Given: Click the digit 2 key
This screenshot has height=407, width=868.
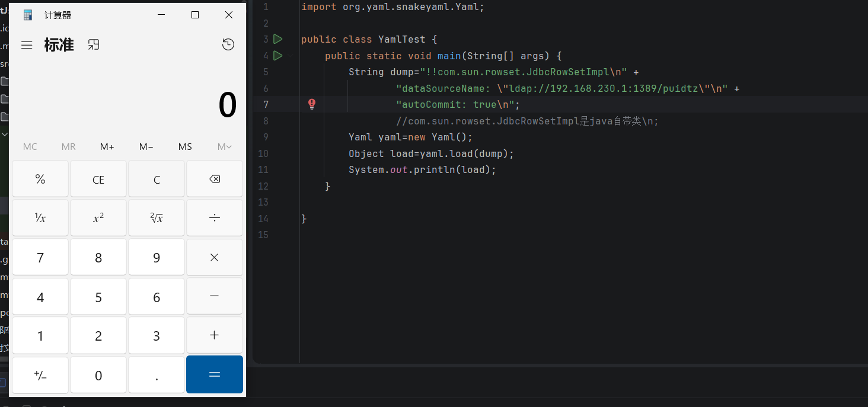Looking at the screenshot, I should coord(98,335).
